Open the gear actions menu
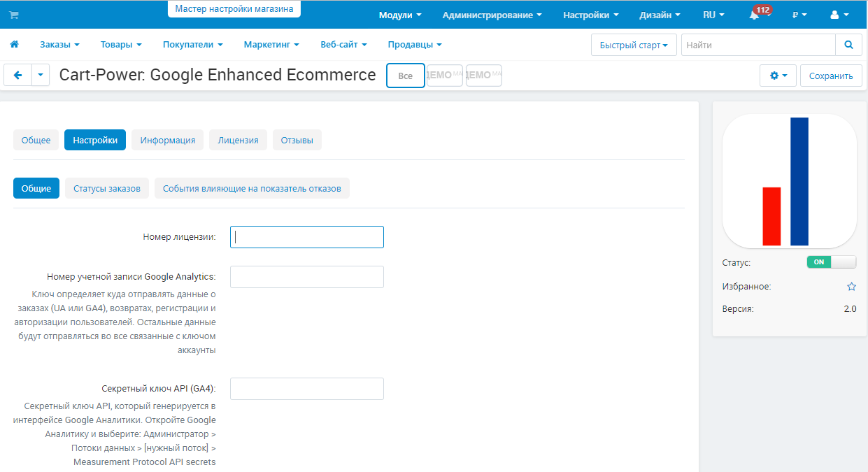This screenshot has width=868, height=472. (778, 76)
